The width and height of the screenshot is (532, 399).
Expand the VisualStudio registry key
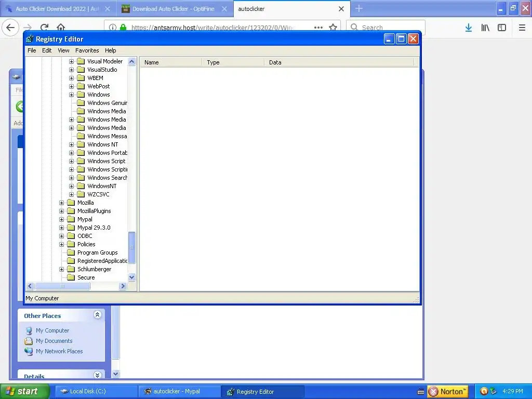click(x=71, y=70)
